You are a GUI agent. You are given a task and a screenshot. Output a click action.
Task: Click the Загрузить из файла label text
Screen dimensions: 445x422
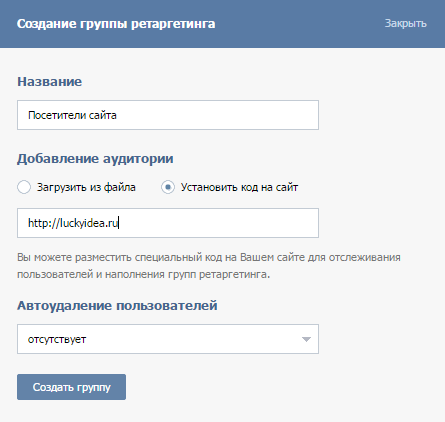tap(86, 187)
